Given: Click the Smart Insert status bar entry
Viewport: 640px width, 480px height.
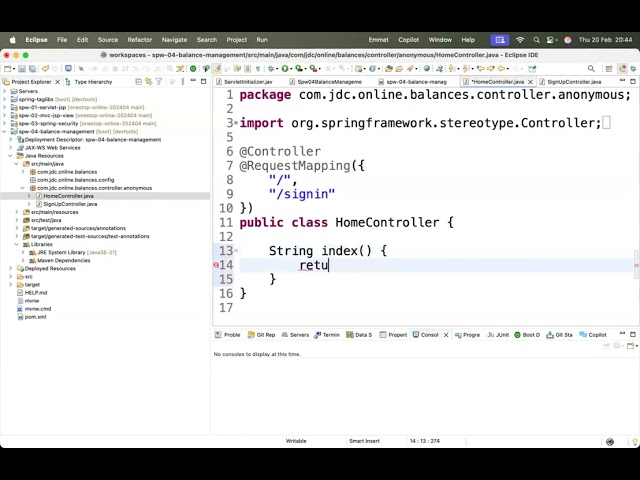Looking at the screenshot, I should [x=364, y=441].
